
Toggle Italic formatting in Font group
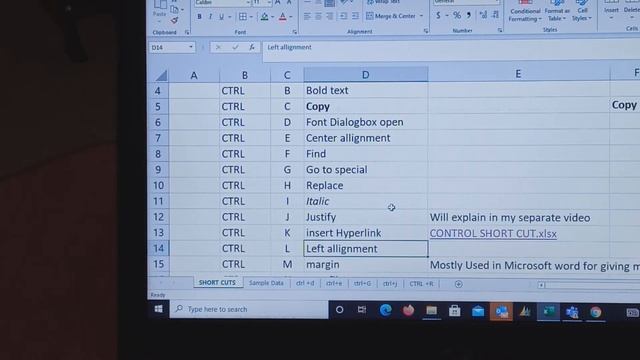(211, 17)
